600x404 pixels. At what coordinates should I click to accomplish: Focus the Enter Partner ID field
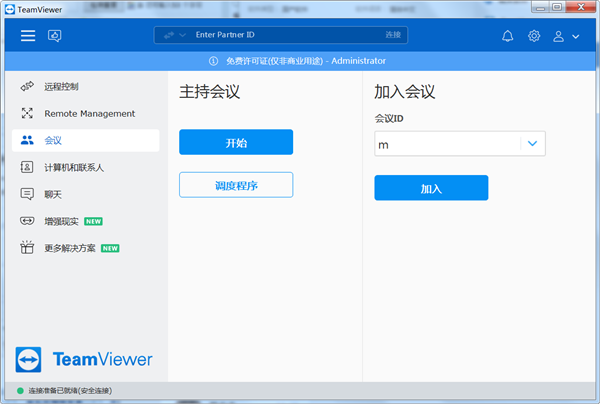point(283,35)
